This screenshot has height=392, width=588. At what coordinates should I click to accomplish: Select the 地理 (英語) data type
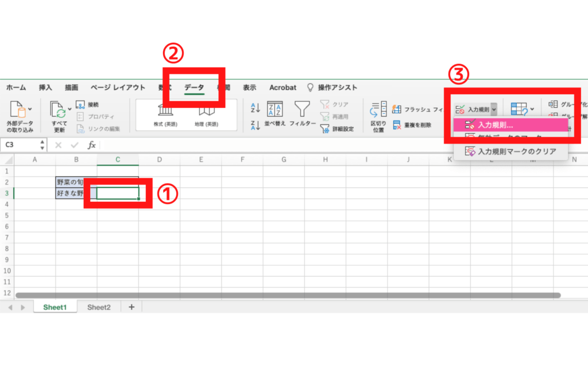pyautogui.click(x=206, y=114)
